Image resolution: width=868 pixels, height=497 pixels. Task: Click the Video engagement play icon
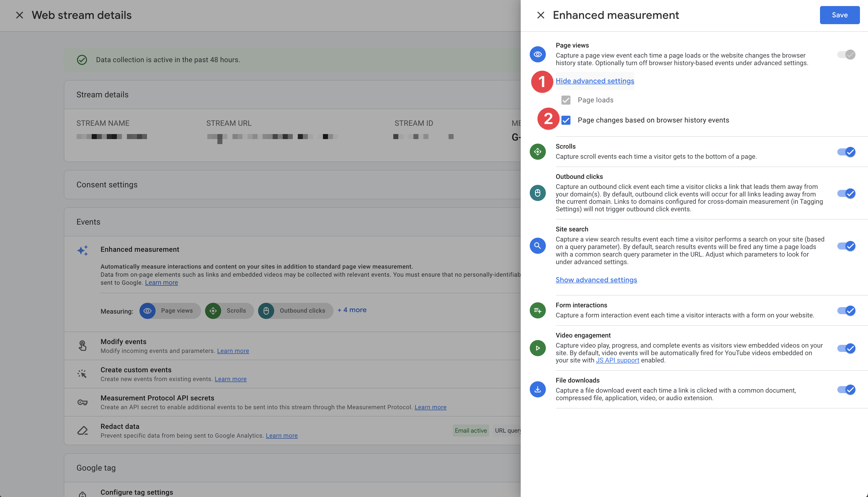[x=538, y=348]
